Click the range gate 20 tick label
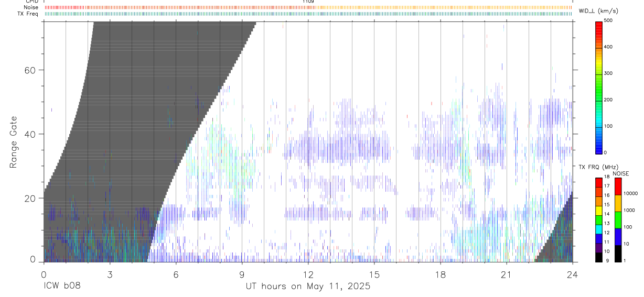 pyautogui.click(x=29, y=199)
